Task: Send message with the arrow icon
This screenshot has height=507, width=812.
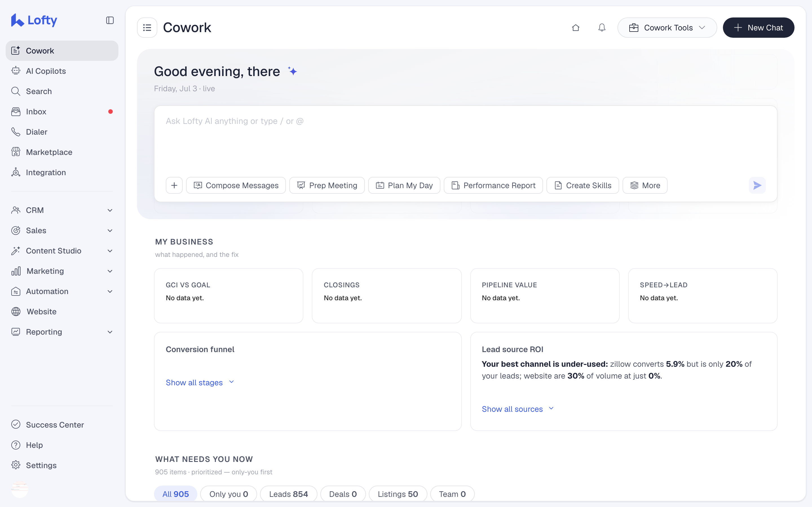Action: tap(757, 185)
